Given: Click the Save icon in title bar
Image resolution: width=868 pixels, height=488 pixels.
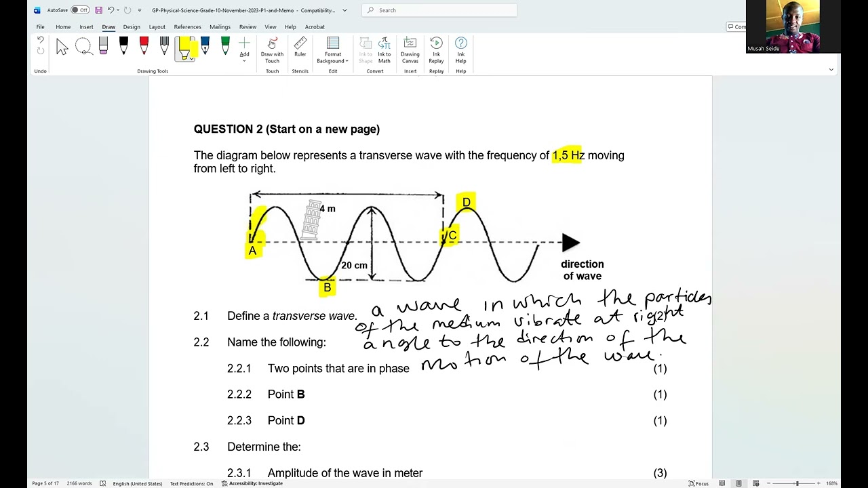Looking at the screenshot, I should click(x=99, y=10).
